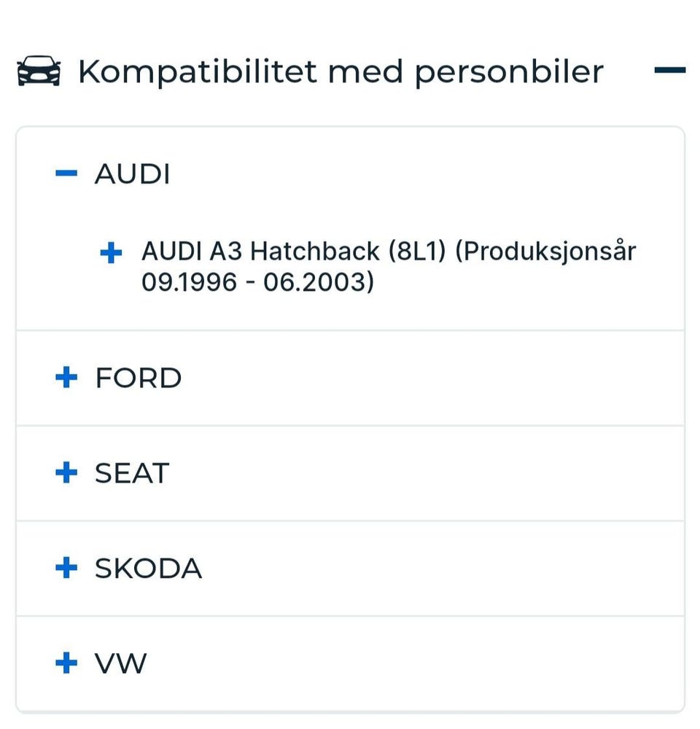Open the SKODA brand label
This screenshot has width=700, height=729.
pos(148,569)
